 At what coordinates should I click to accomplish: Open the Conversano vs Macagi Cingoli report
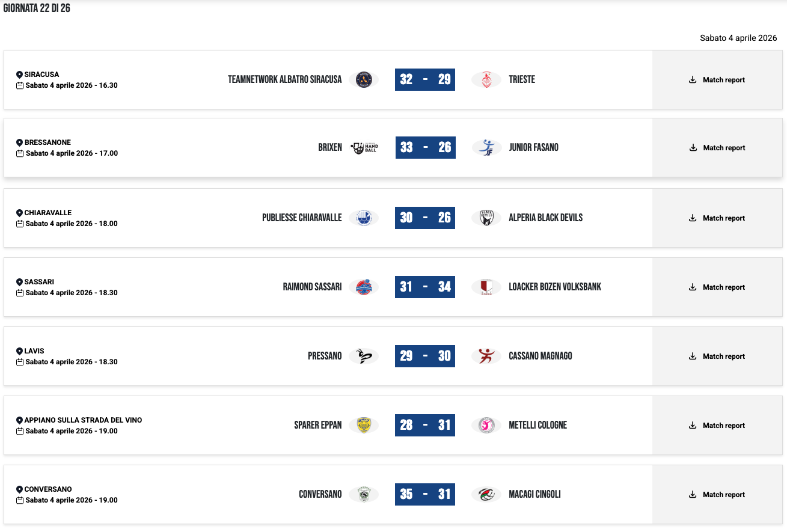tap(717, 495)
